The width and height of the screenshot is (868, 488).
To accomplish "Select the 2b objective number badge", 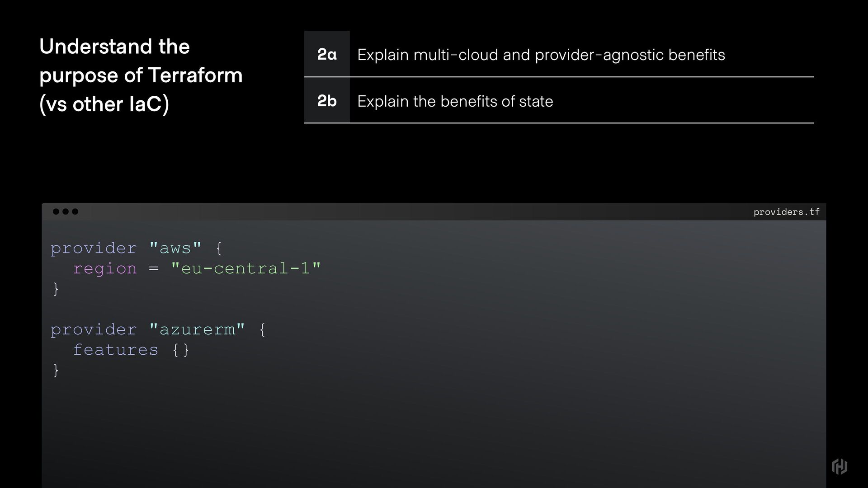I will [327, 100].
